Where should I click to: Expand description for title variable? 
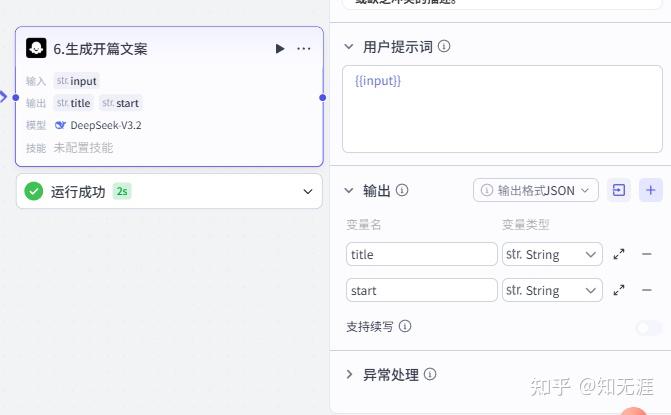(x=619, y=254)
